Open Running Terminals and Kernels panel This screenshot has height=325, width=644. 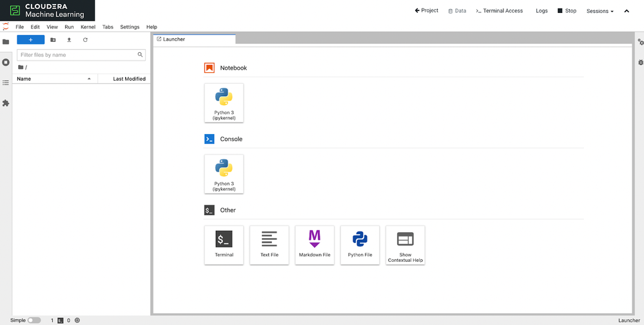point(6,63)
